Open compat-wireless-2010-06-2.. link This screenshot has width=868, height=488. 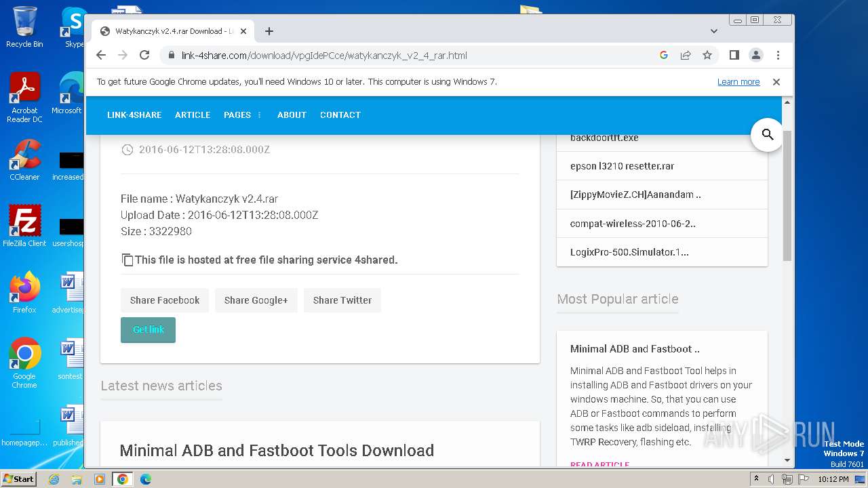tap(633, 223)
